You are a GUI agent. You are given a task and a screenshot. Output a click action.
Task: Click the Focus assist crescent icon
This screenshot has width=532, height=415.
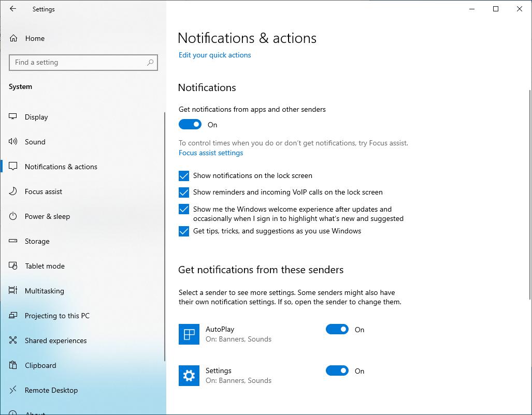tap(12, 191)
